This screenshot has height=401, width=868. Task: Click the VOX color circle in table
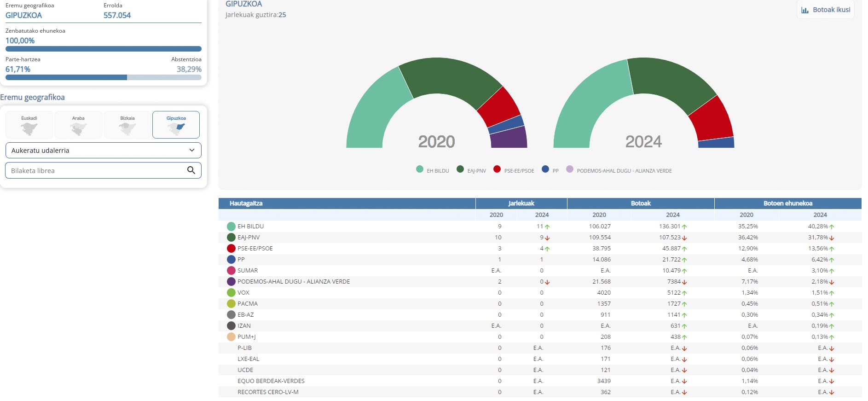pyautogui.click(x=231, y=293)
